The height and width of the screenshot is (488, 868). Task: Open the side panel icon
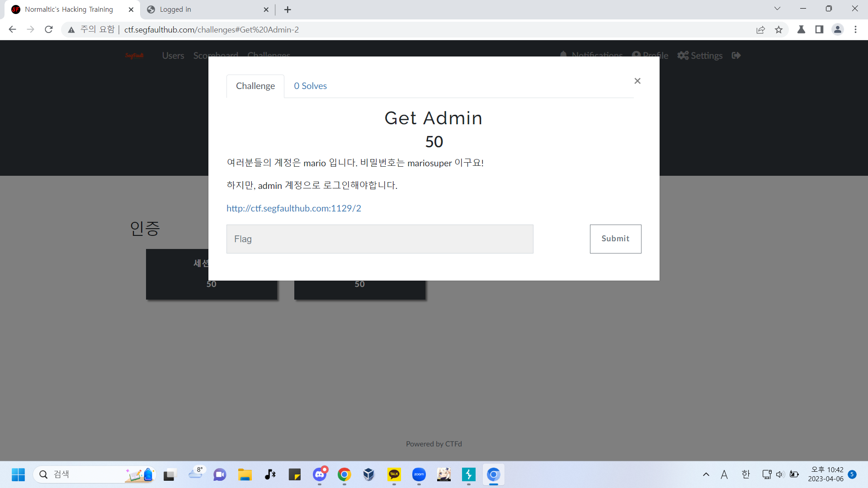(x=819, y=30)
